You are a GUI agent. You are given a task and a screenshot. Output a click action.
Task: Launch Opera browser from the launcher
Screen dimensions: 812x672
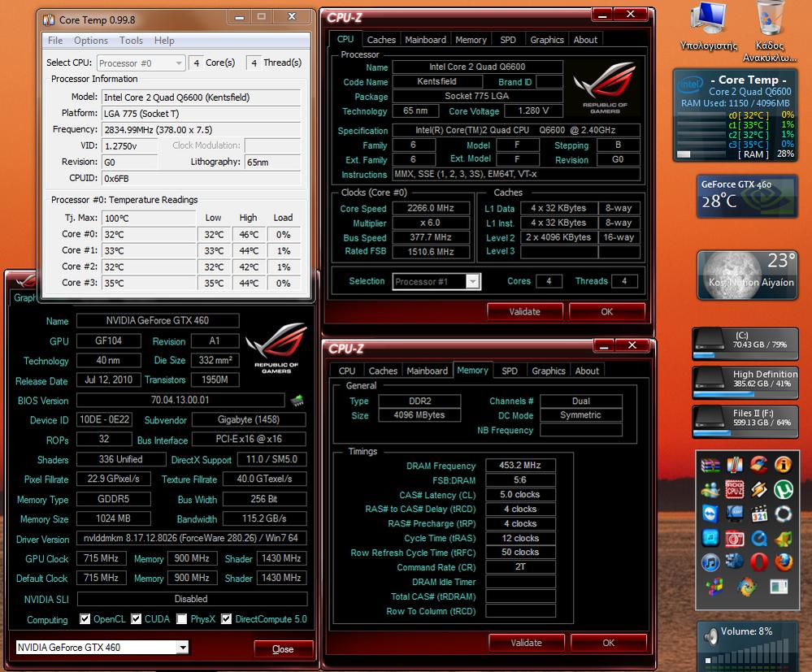click(758, 562)
